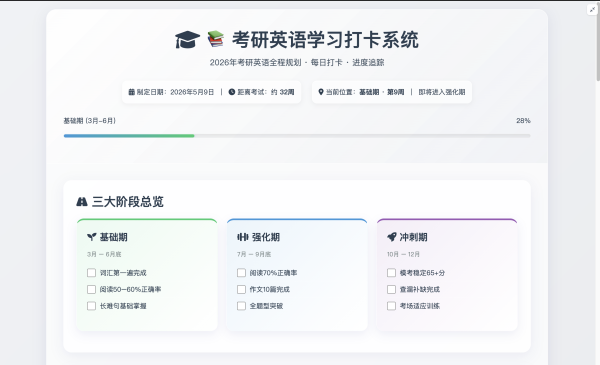
Task: Check the 阅读70%正确率 checkbox
Action: click(241, 273)
